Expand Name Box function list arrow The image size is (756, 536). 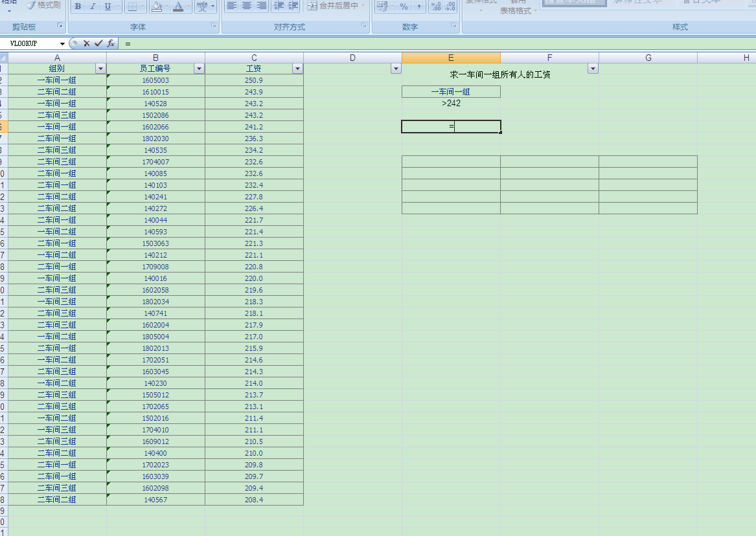coord(62,44)
